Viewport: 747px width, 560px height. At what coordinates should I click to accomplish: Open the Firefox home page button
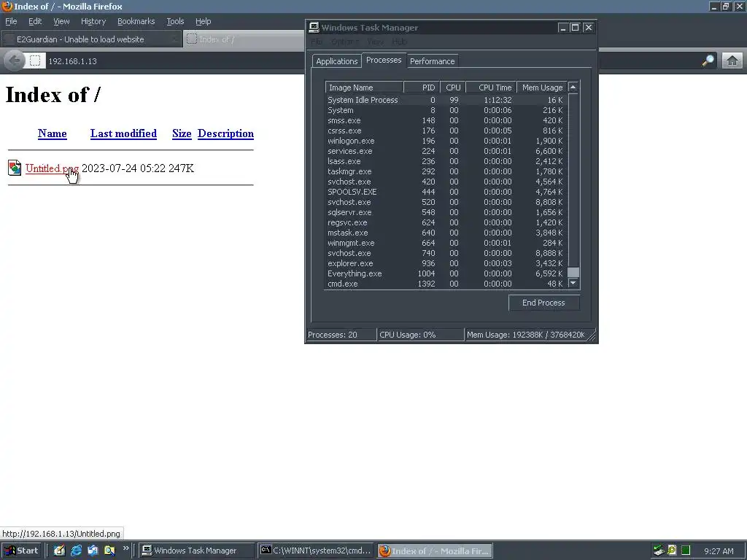[732, 61]
